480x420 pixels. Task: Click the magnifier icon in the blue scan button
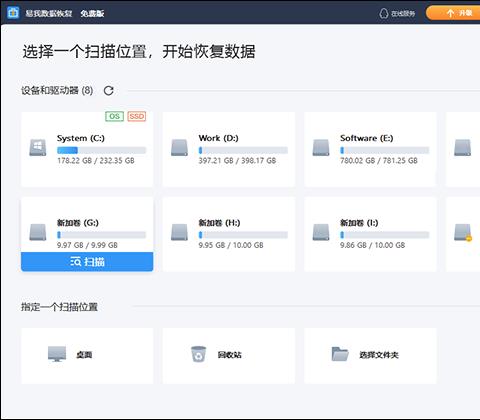(76, 262)
